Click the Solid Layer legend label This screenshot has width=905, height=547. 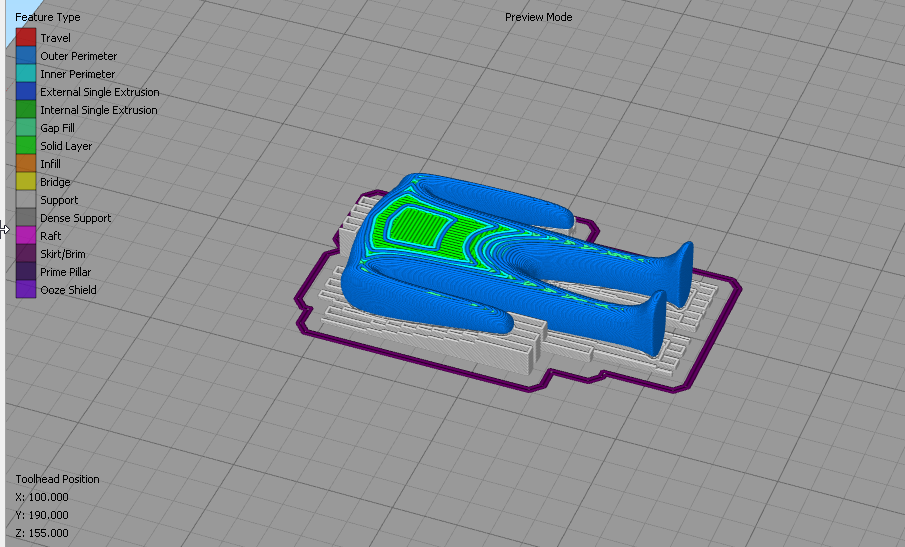[x=66, y=146]
